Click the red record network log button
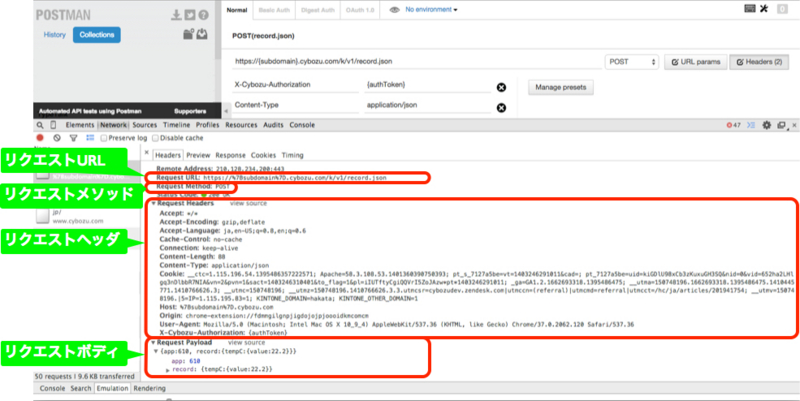 coord(40,138)
